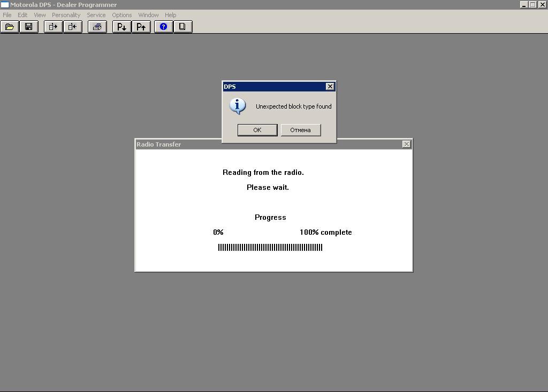Click the blue info icon in DPS dialog
The image size is (548, 392).
pos(238,106)
